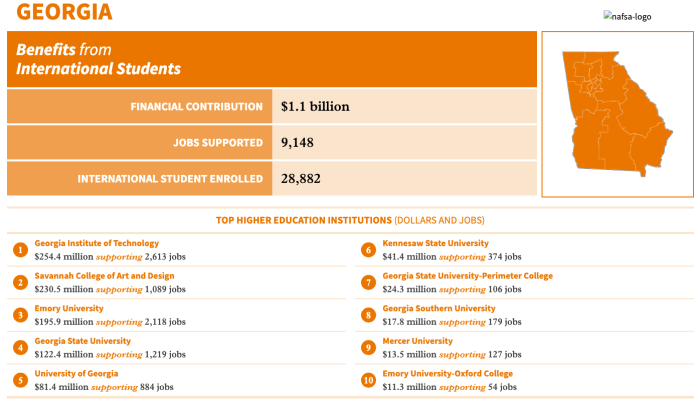Click the number 2 rank badge
This screenshot has height=405, width=700.
20,283
